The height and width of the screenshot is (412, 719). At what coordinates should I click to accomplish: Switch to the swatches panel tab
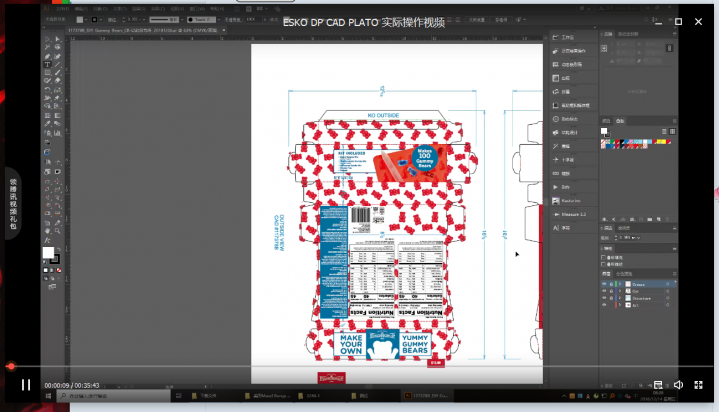pos(620,121)
